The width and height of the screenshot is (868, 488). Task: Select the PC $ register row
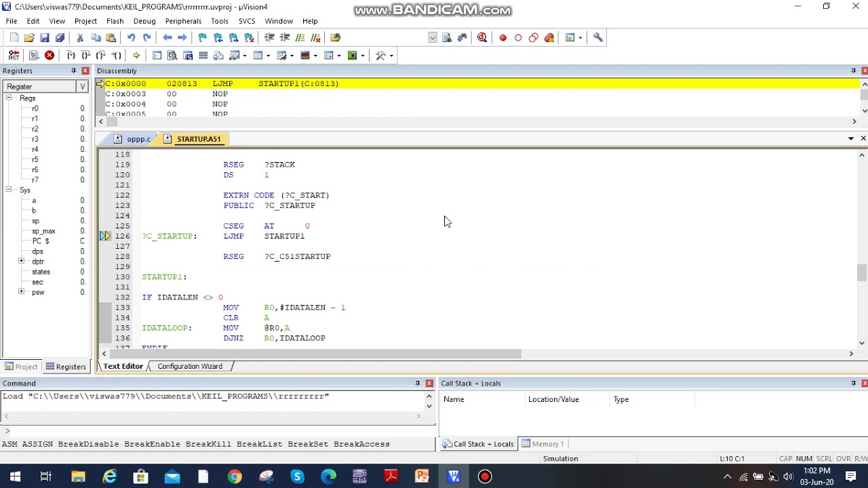point(44,241)
